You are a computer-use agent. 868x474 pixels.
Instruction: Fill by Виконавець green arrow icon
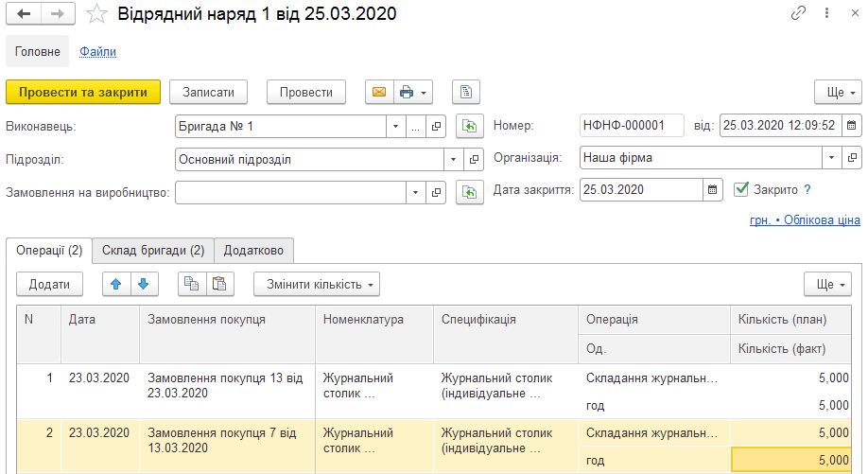[469, 126]
